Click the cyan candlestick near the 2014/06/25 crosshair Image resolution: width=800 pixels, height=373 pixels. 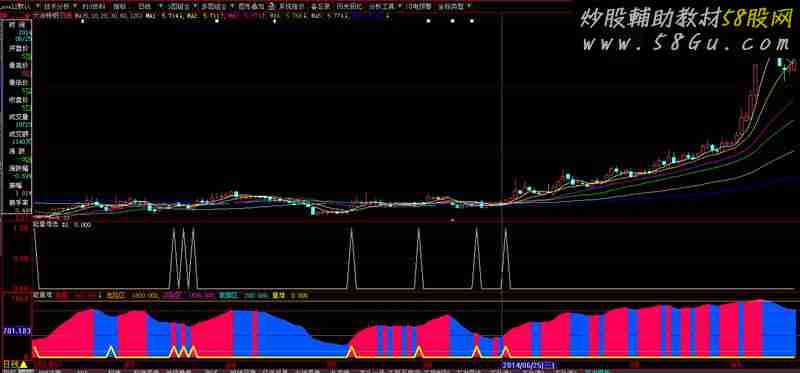point(481,205)
